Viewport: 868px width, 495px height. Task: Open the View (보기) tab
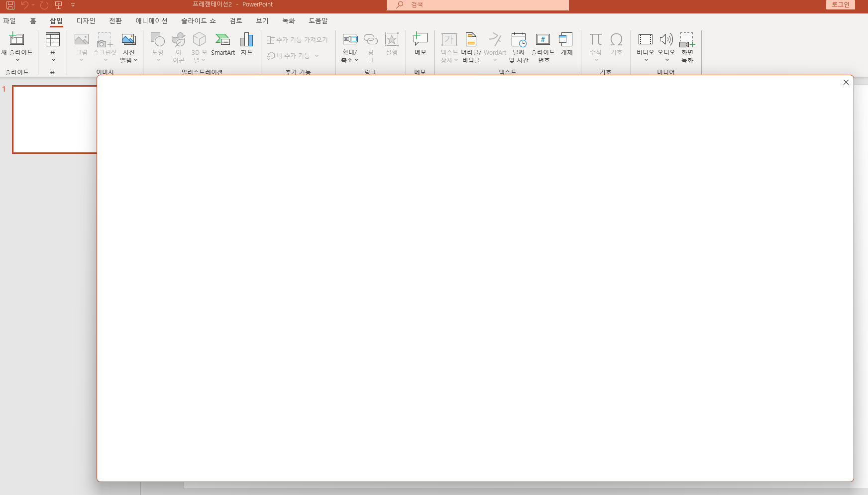click(x=262, y=21)
